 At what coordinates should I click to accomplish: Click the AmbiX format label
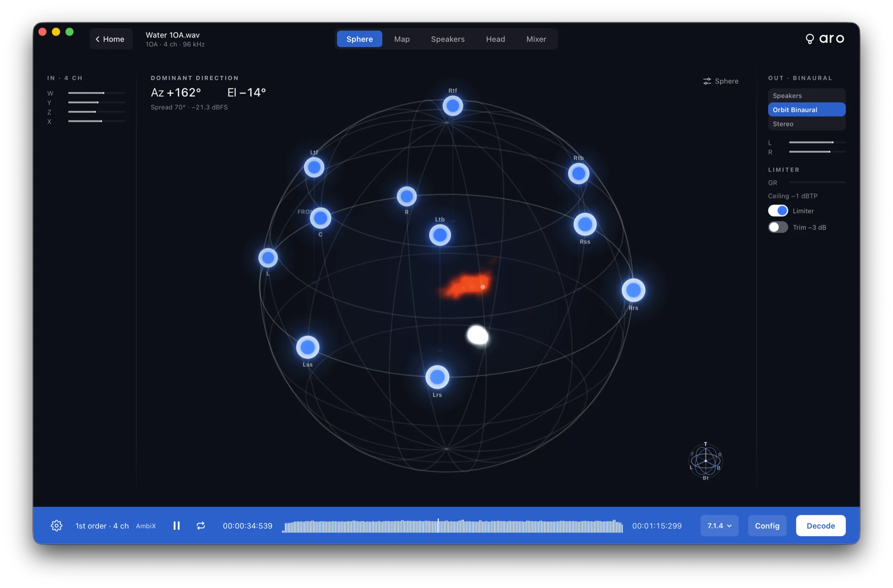pos(146,526)
